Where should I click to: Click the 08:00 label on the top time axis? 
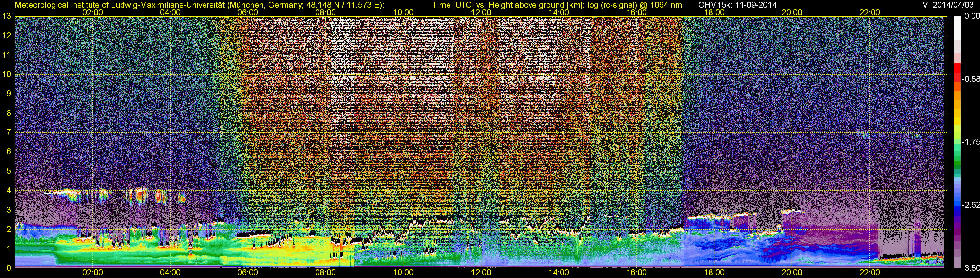tap(326, 12)
